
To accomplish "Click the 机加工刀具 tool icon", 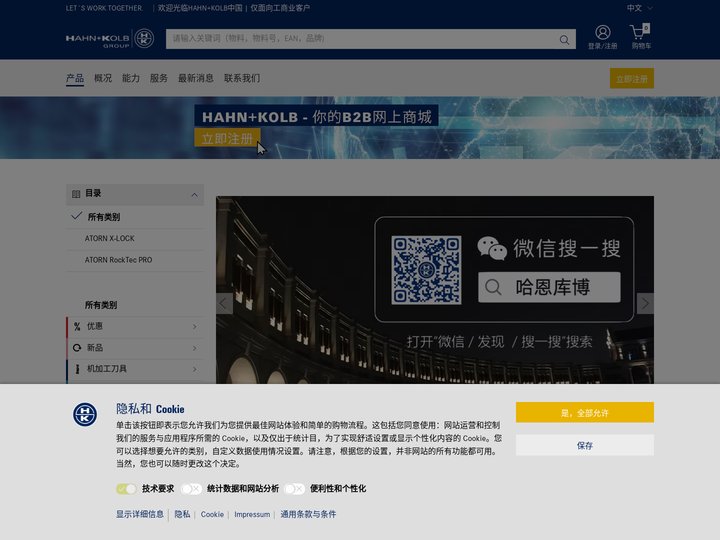I will point(77,369).
